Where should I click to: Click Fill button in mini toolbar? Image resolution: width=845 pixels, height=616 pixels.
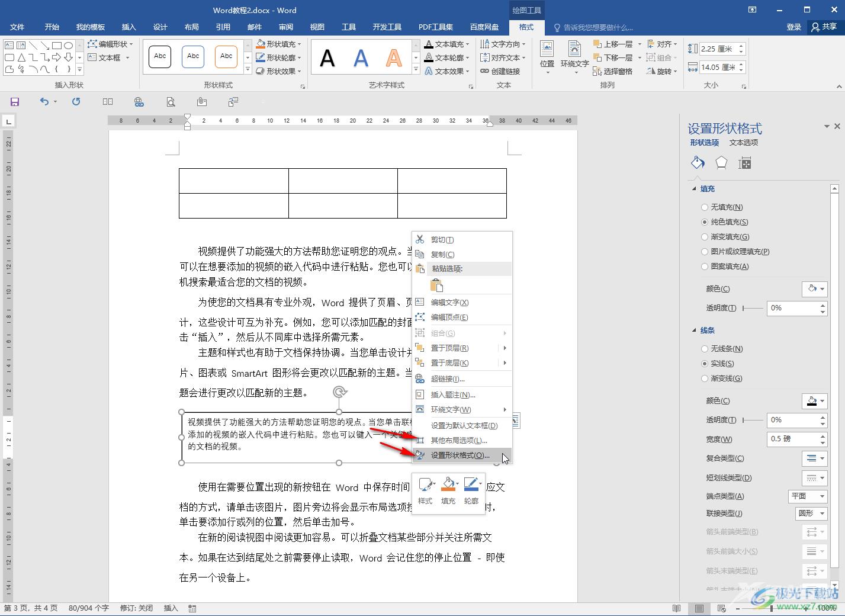448,490
